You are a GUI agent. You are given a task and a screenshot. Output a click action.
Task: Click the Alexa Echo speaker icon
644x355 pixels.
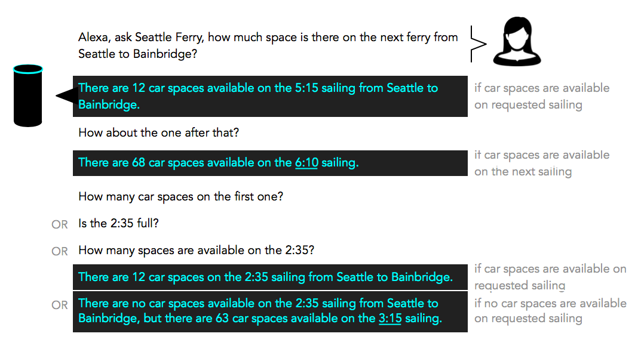28,95
